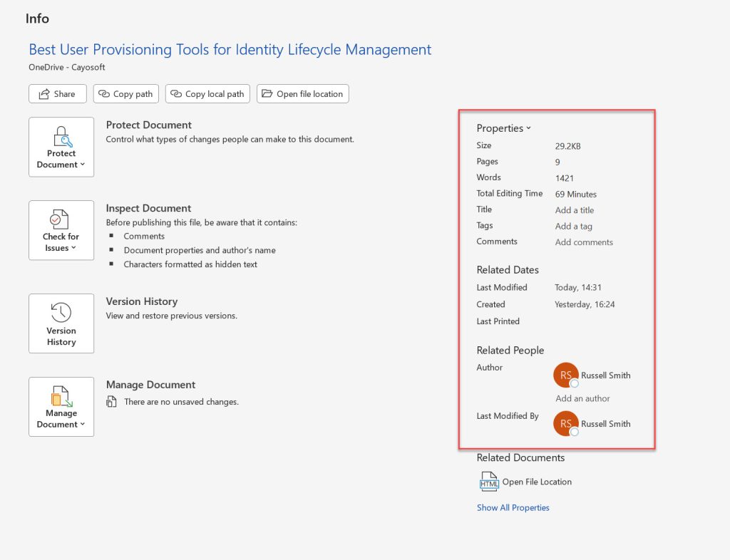Click 'Yesterday, 16:24' created value
The width and height of the screenshot is (730, 560).
tap(585, 304)
